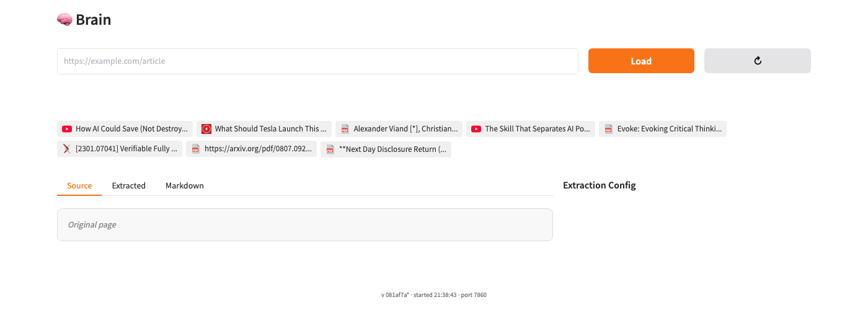This screenshot has width=868, height=310.
Task: Select the Source tab
Action: point(79,186)
